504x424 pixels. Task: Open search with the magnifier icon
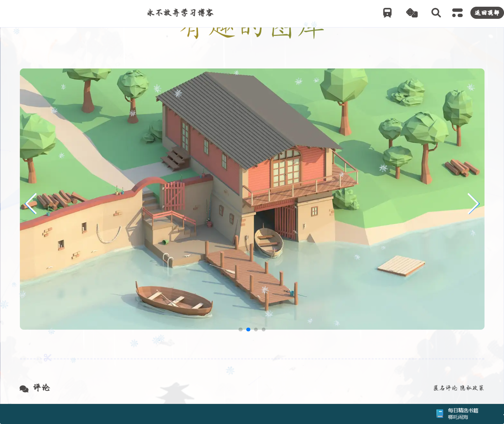436,13
